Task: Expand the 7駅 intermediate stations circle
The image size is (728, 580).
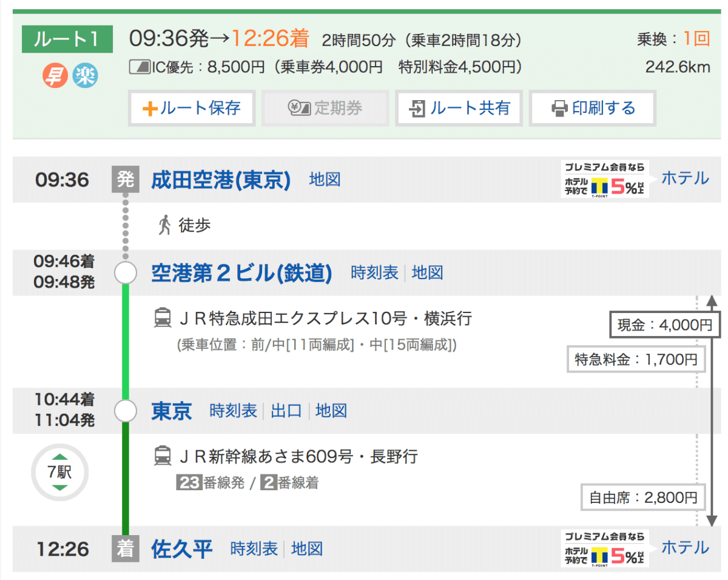Action: 60,472
